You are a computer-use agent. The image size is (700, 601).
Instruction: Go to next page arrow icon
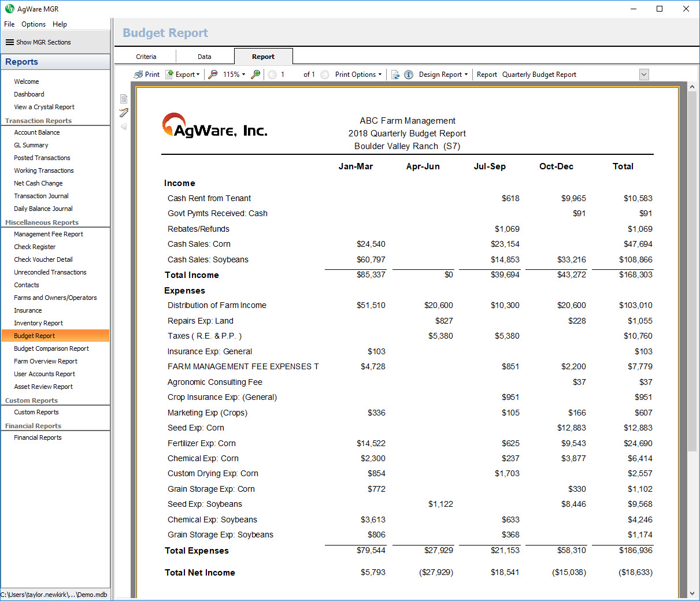click(325, 75)
